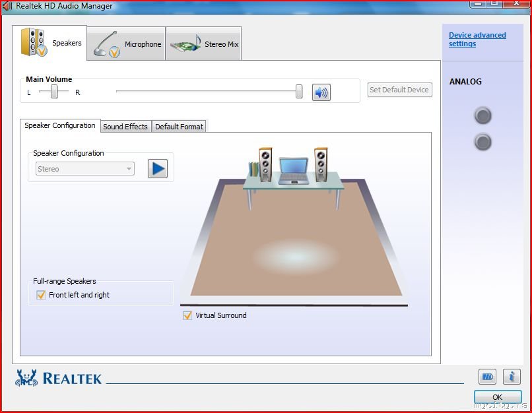The width and height of the screenshot is (532, 413).
Task: Click the laptop in the room diagram
Action: (294, 171)
